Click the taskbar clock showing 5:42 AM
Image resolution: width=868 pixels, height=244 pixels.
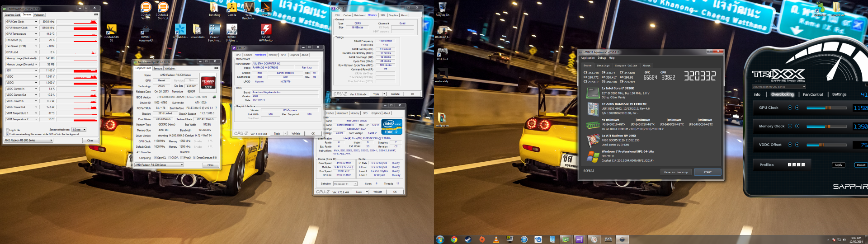coord(856,239)
